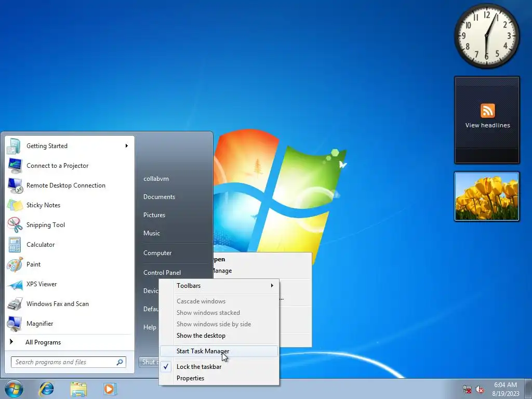Screen dimensions: 532x399
Task: Open the collabvm user folder
Action: [x=156, y=179]
